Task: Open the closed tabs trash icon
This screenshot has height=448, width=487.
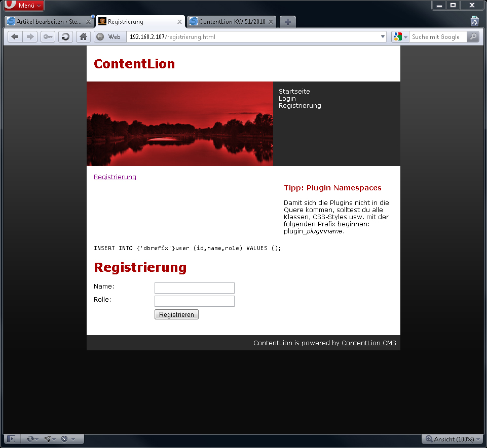Action: (x=474, y=21)
